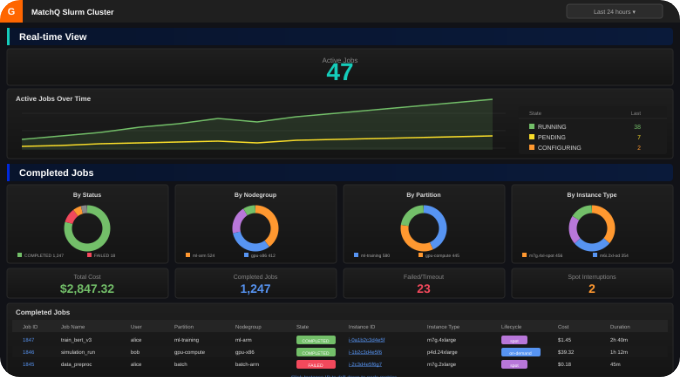Open job ID 1846 link
Image resolution: width=680 pixels, height=377 pixels.
point(28,352)
